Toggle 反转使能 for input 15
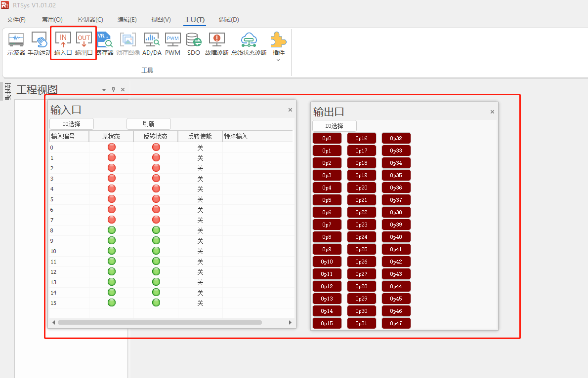 200,303
